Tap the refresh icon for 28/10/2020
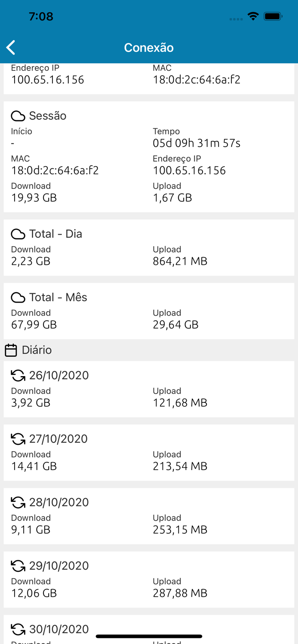The height and width of the screenshot is (644, 298). click(x=18, y=503)
